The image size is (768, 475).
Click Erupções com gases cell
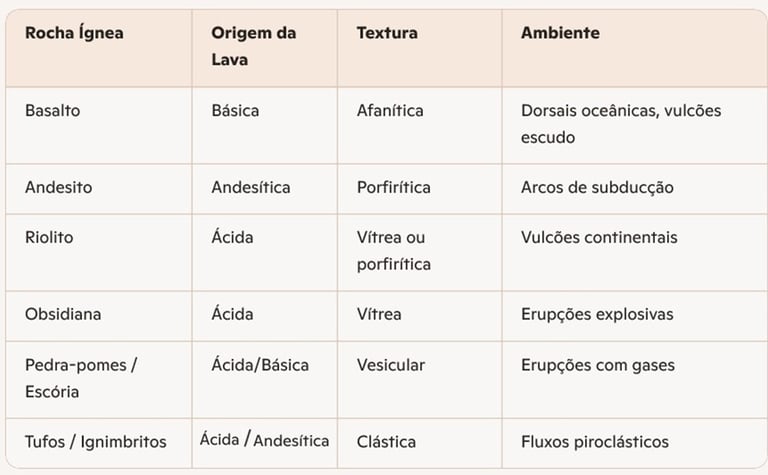(x=598, y=365)
